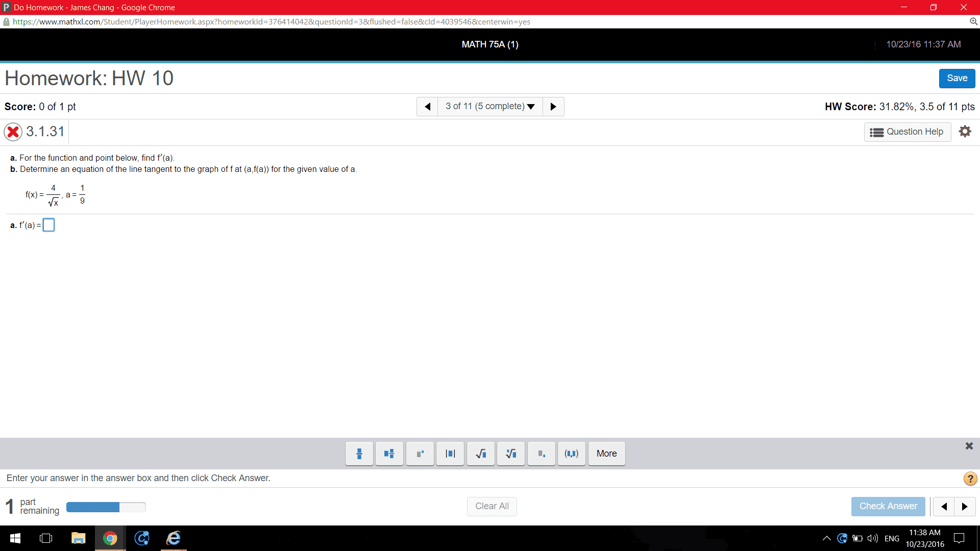Screen dimensions: 980x551
Task: Open the gear settings menu
Action: 965,132
